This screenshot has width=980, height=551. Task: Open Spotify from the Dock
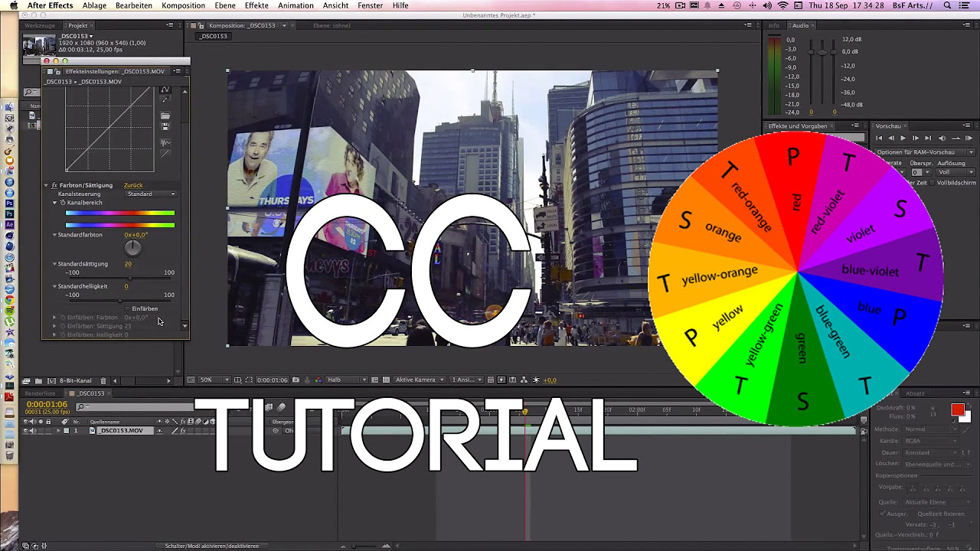click(x=9, y=311)
